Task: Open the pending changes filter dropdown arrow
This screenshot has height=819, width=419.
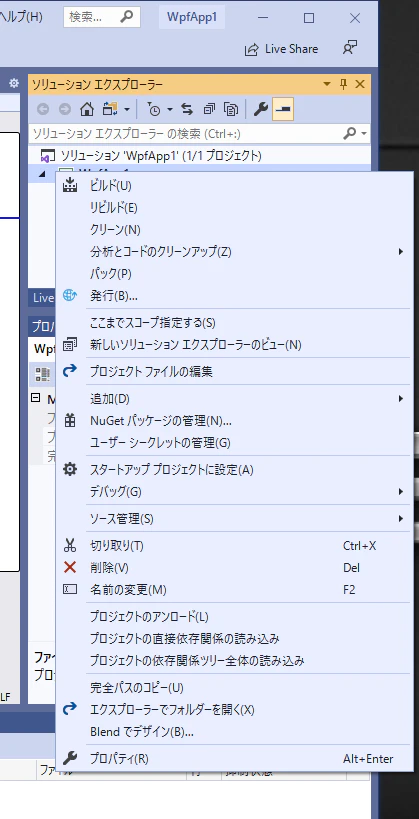Action: 170,110
